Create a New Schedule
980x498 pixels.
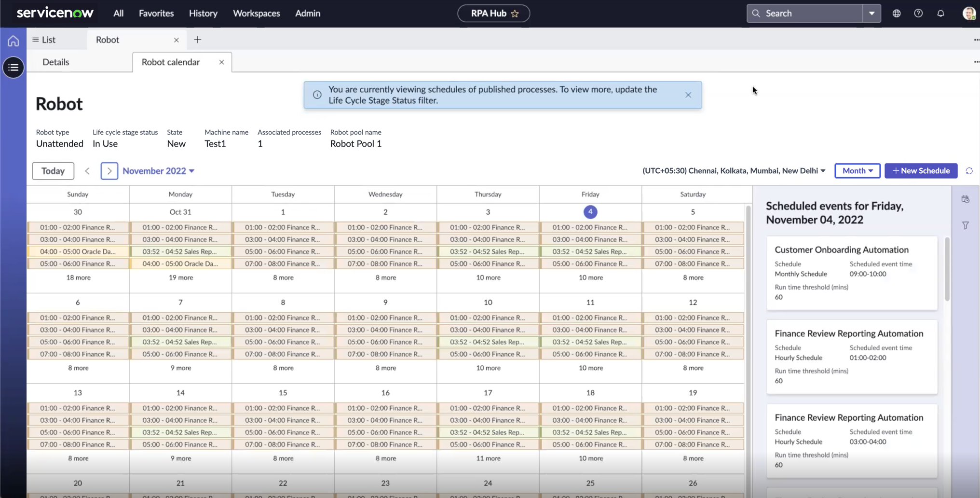[x=921, y=171]
